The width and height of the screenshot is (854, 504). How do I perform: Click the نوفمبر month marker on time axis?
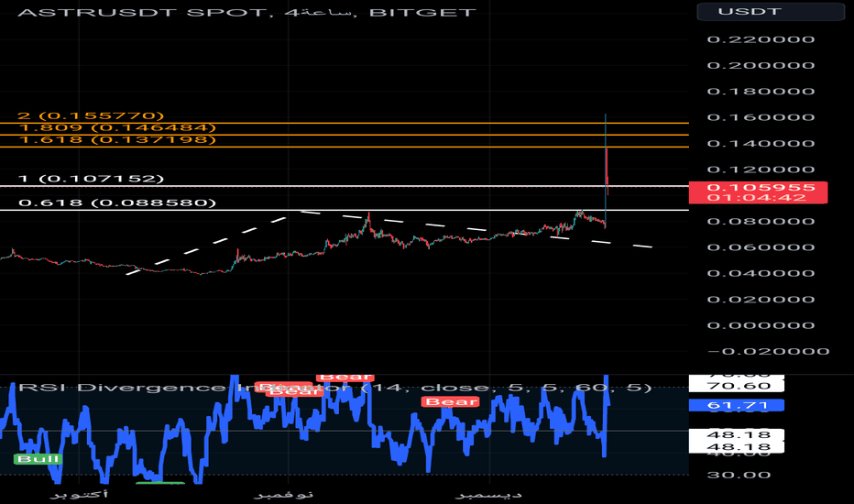tap(283, 494)
